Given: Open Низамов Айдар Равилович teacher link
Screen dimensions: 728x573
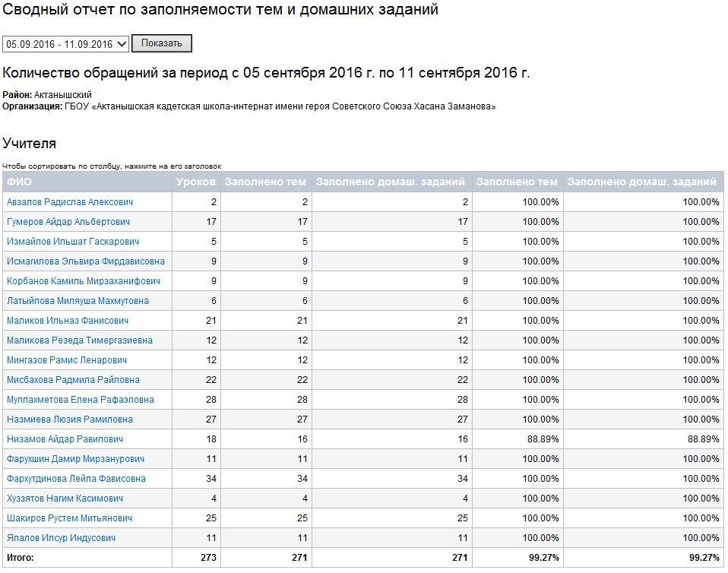Looking at the screenshot, I should pos(65,439).
